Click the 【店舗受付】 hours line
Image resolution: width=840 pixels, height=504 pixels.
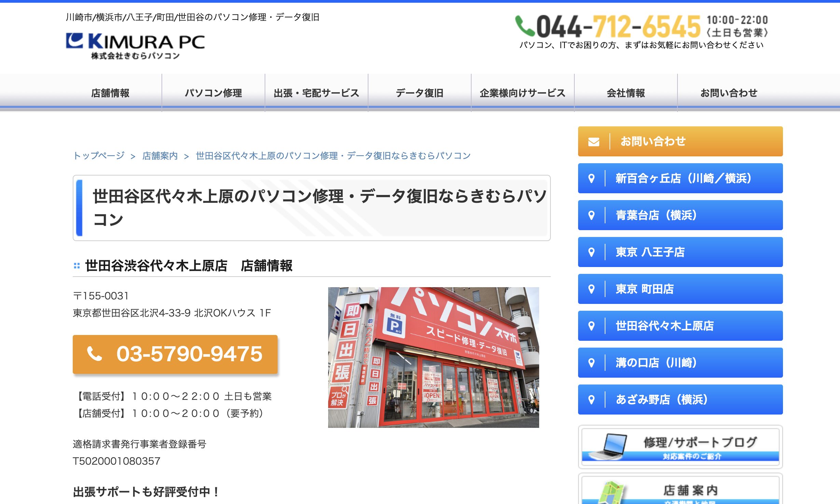click(169, 413)
